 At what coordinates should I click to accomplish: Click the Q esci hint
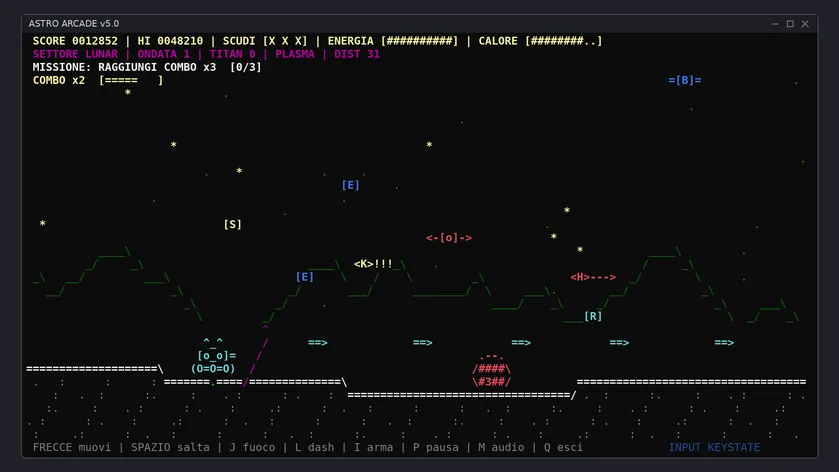pyautogui.click(x=563, y=447)
